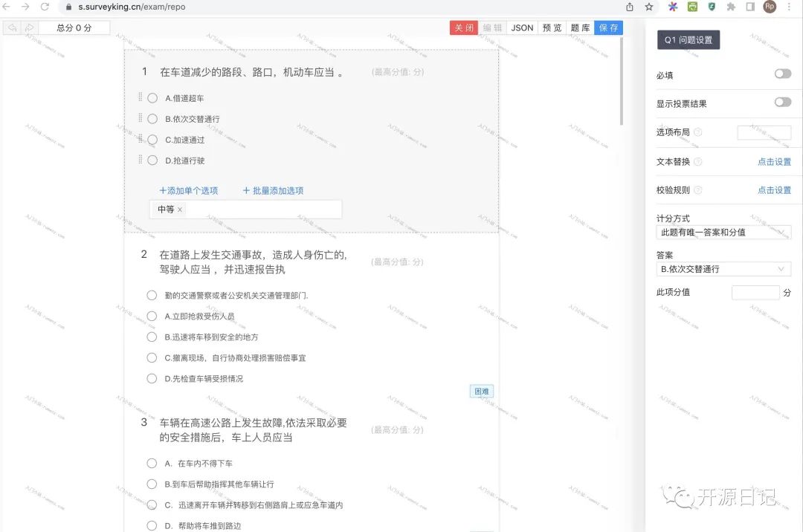Open the 预览 toolbar button
The height and width of the screenshot is (532, 803).
[x=552, y=27]
